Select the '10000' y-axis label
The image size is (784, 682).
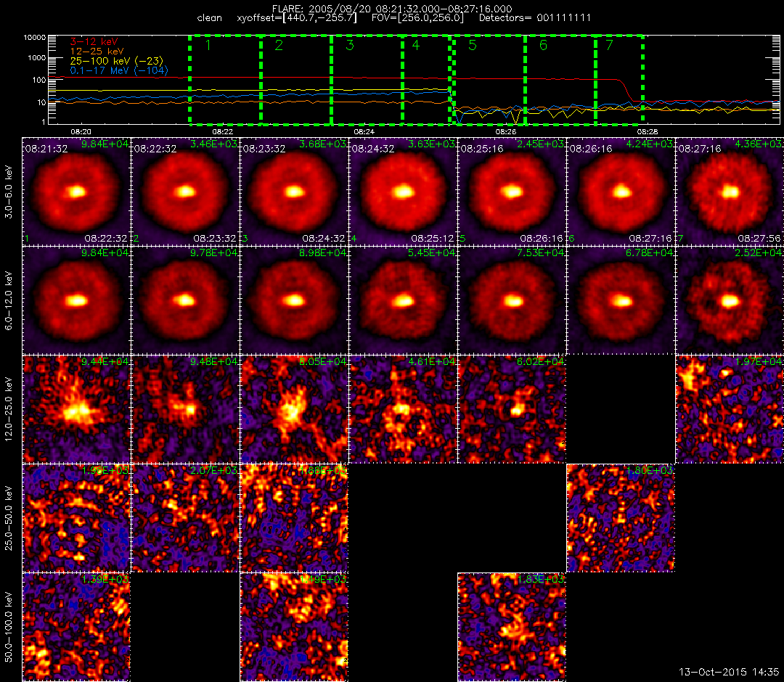click(35, 38)
